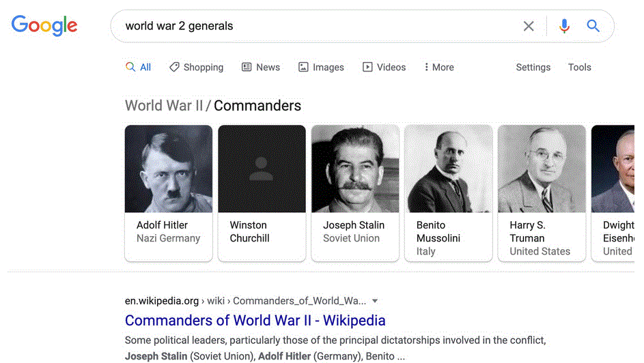
Task: Click the World War II breadcrumb link
Action: 164,106
